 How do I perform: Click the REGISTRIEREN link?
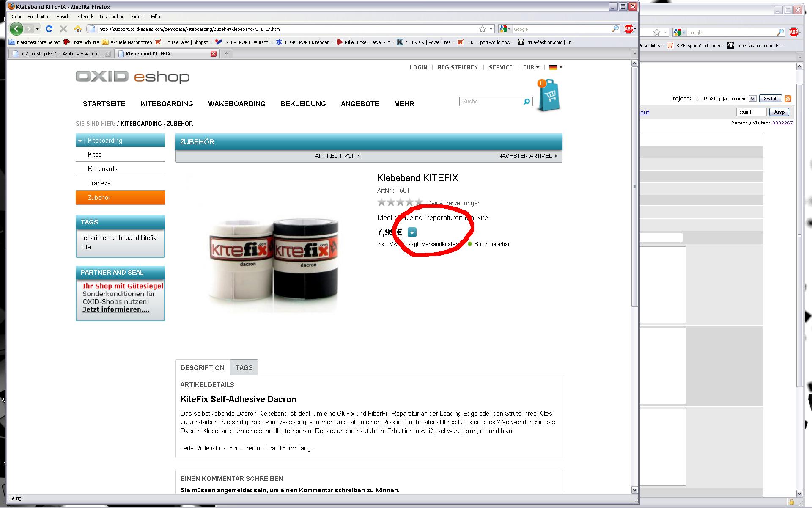[458, 67]
